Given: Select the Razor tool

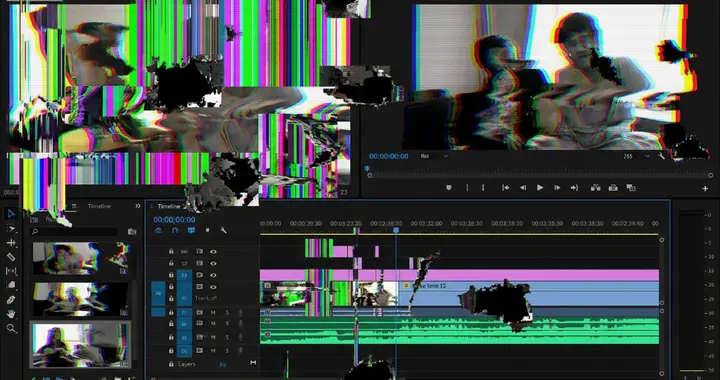Looking at the screenshot, I should click(x=11, y=257).
